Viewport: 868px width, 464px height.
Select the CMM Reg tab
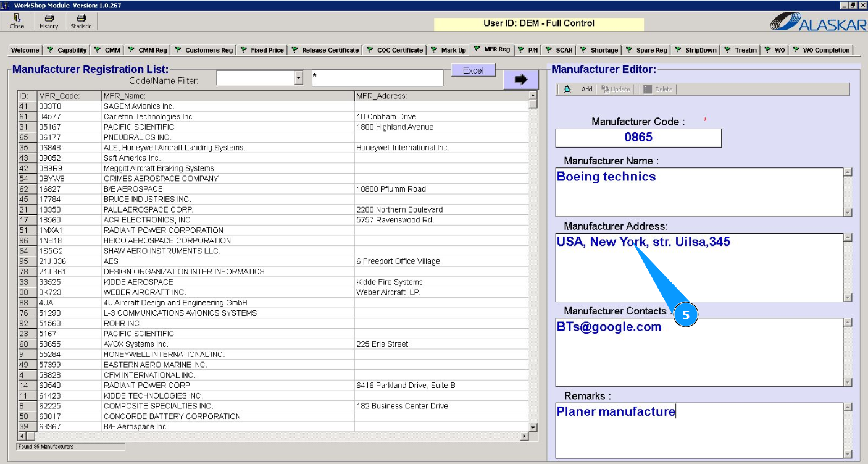pos(147,50)
